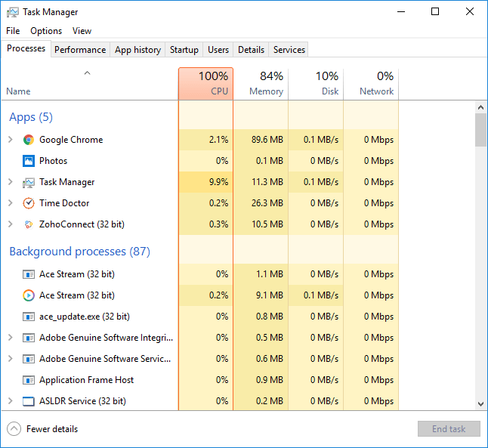Switch to the App history tab
488x448 pixels.
coord(137,50)
